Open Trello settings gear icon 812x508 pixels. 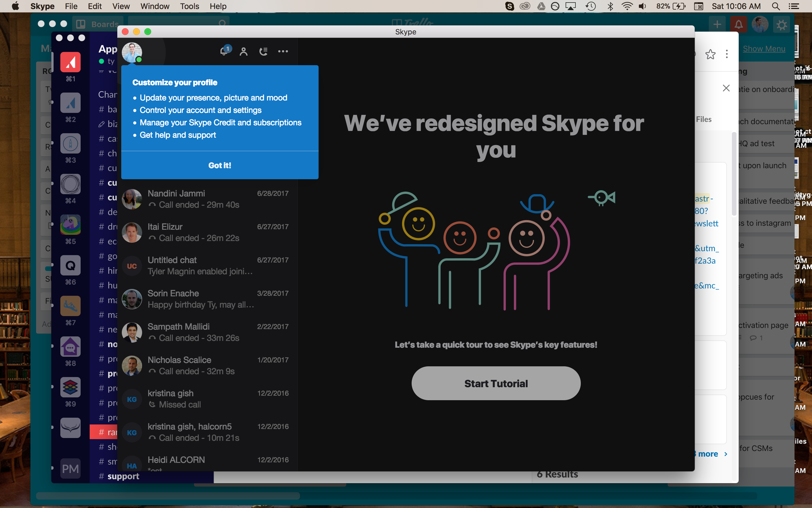(x=782, y=25)
